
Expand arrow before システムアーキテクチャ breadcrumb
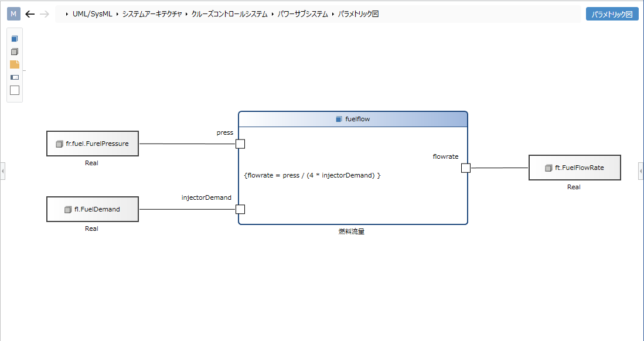(x=117, y=15)
